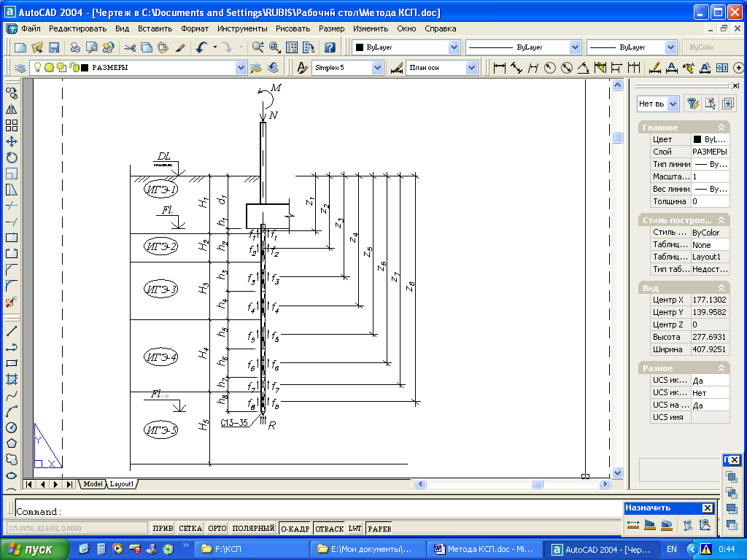This screenshot has width=747, height=560.
Task: Select the Mirror tool
Action: [12, 109]
